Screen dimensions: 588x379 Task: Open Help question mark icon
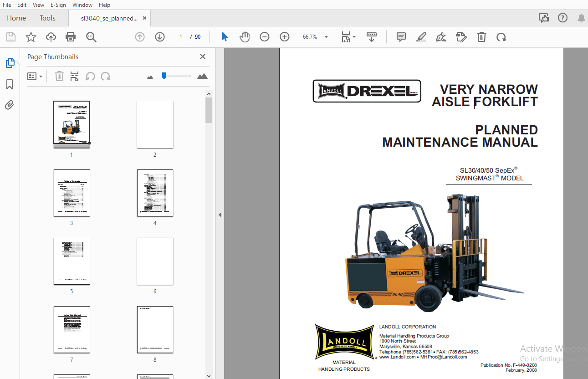pos(562,18)
